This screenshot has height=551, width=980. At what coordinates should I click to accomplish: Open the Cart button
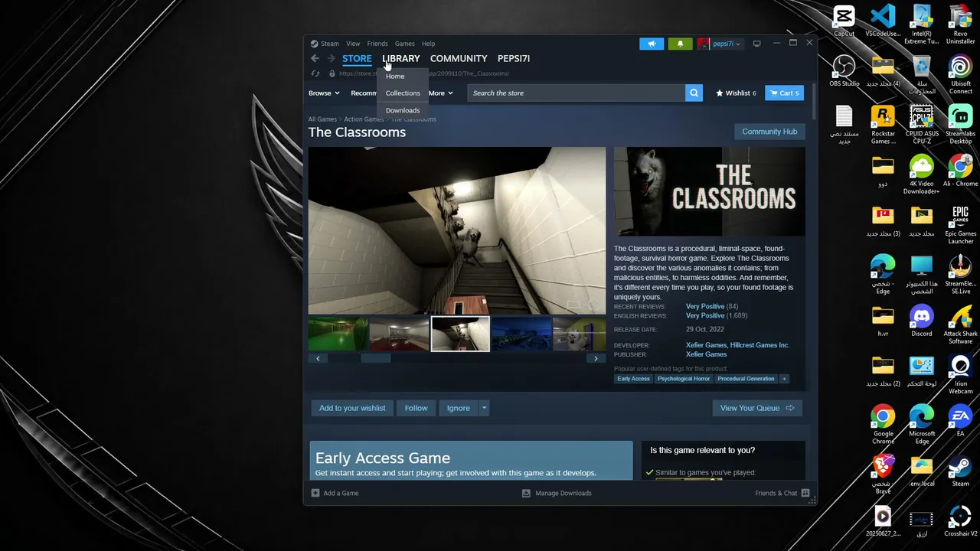(784, 93)
